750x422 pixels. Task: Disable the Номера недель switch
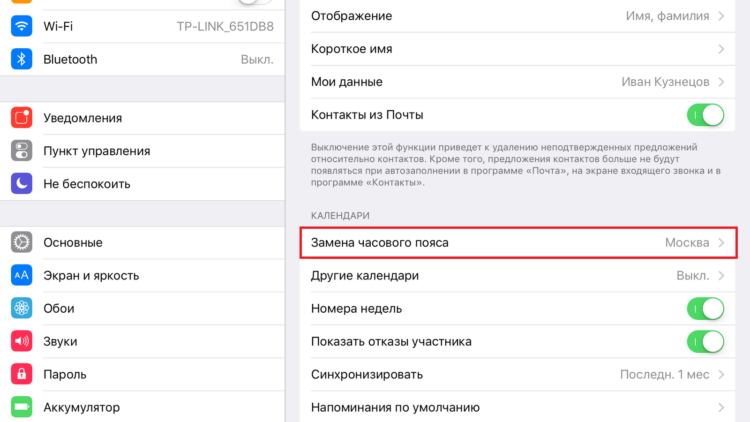(706, 309)
